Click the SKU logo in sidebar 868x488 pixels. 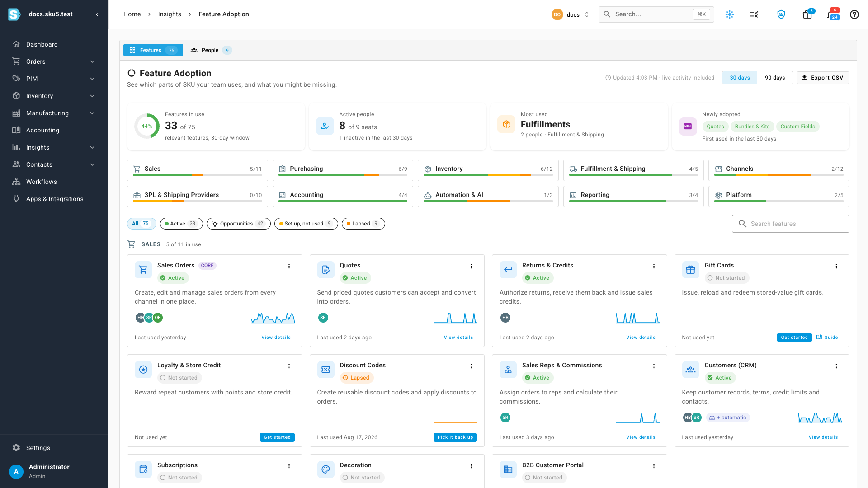point(14,14)
